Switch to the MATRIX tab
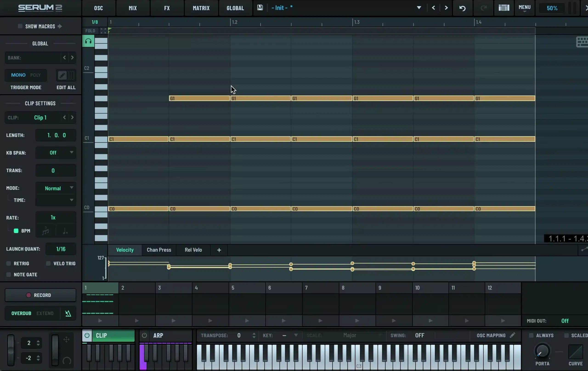This screenshot has width=588, height=371. pos(201,8)
